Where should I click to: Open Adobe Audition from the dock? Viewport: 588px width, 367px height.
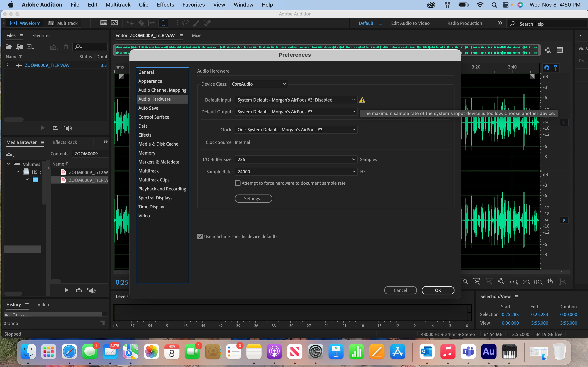(488, 352)
